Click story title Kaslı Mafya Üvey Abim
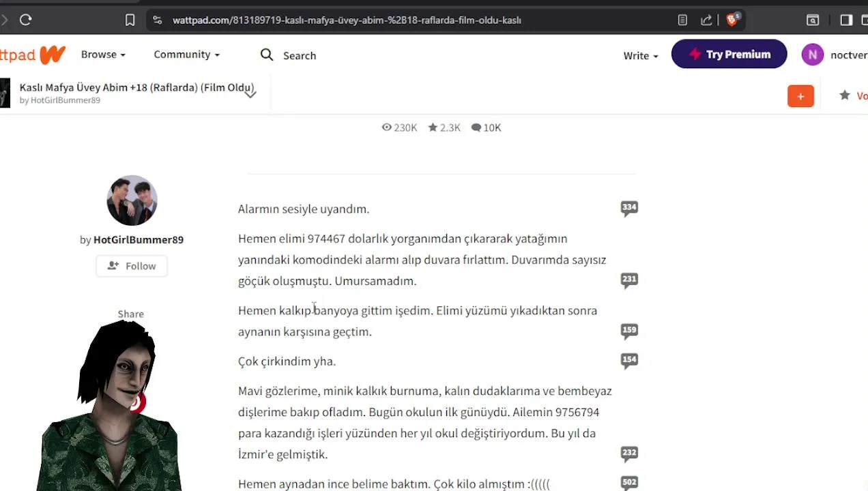This screenshot has width=868, height=491. click(136, 87)
